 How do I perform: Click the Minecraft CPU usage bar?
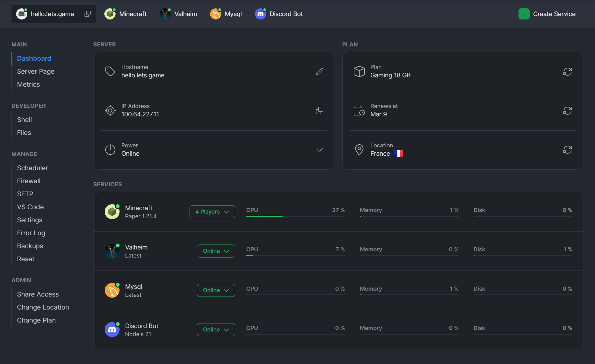[295, 216]
